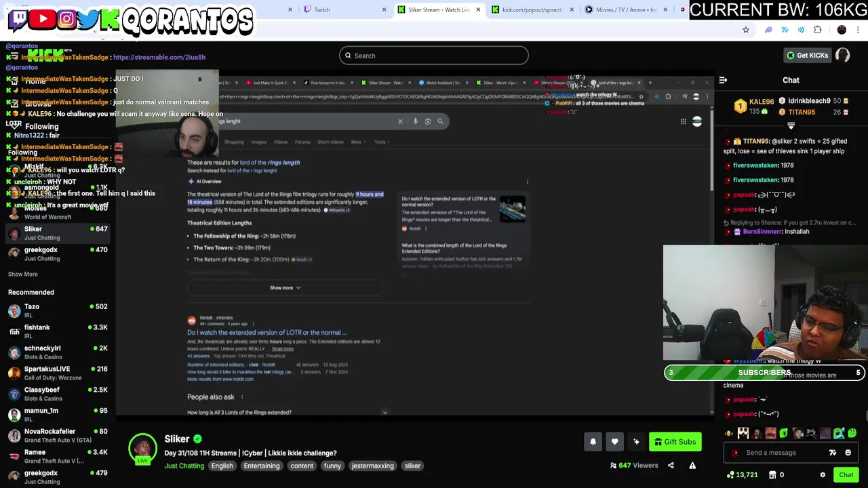Viewport: 868px width, 488px height.
Task: Click the Gift Subs button
Action: pyautogui.click(x=675, y=442)
